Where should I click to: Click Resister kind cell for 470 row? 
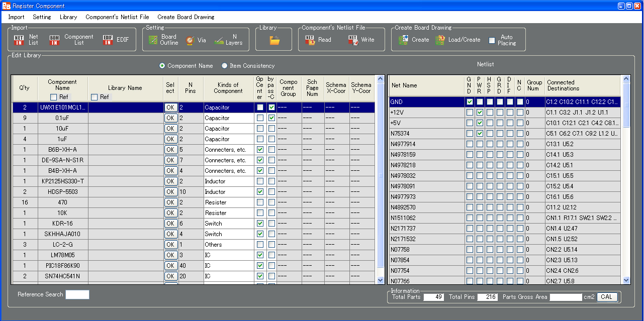228,202
